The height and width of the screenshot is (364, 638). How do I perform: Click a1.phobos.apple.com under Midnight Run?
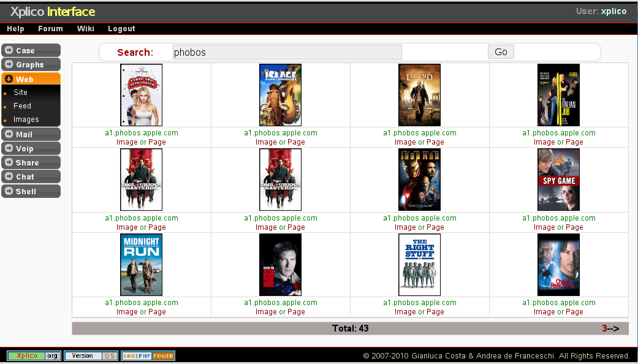pos(141,303)
